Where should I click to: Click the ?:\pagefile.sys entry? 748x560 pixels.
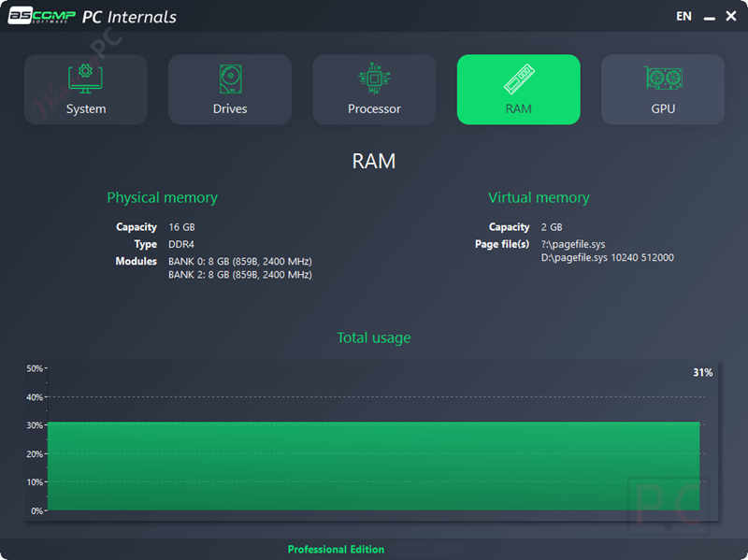click(573, 244)
